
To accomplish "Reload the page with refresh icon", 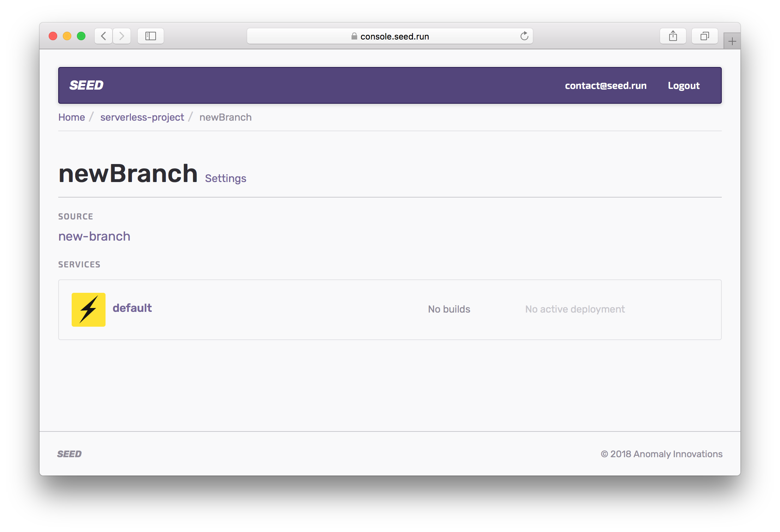I will [524, 36].
